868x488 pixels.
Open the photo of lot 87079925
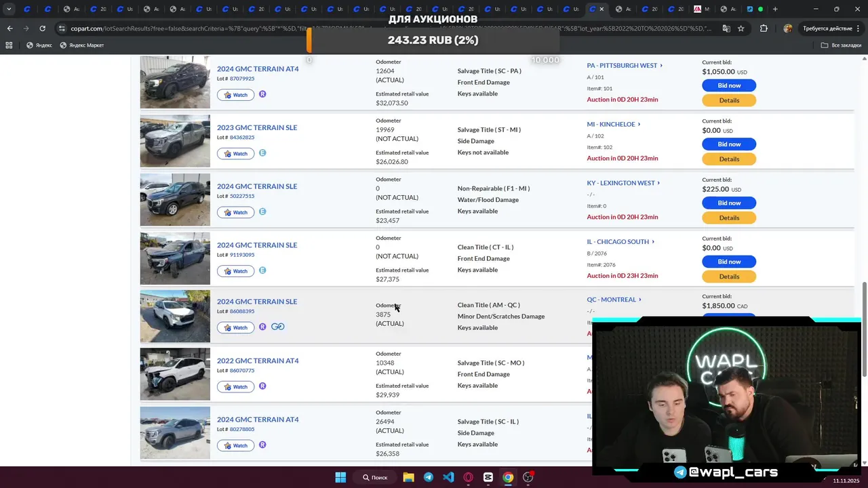[175, 82]
